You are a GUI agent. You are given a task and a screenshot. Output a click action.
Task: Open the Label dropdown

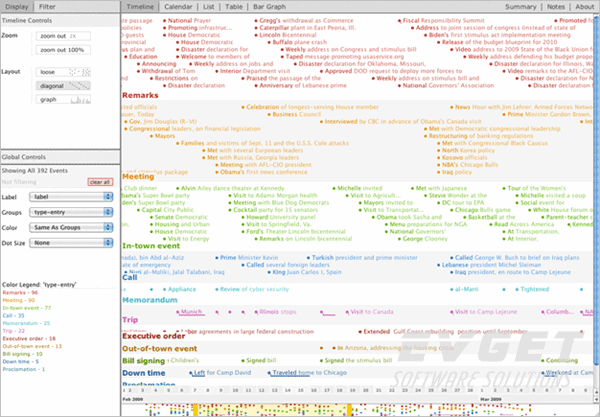tap(71, 197)
